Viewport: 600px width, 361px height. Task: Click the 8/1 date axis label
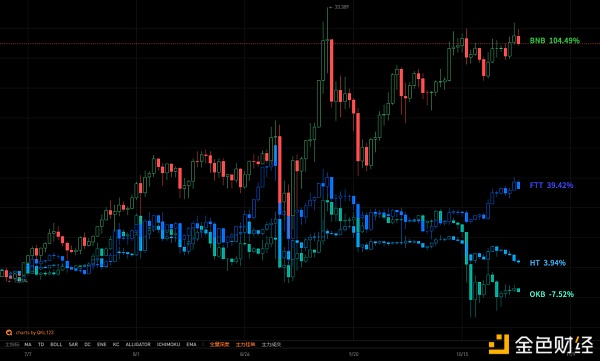click(x=136, y=354)
